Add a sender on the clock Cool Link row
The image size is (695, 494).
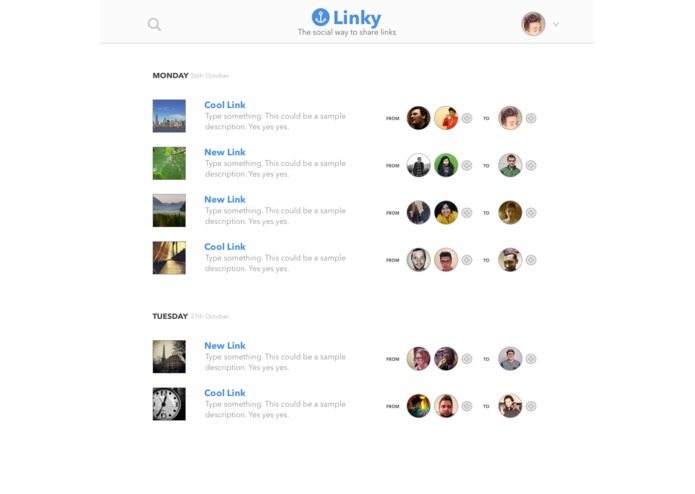(467, 406)
